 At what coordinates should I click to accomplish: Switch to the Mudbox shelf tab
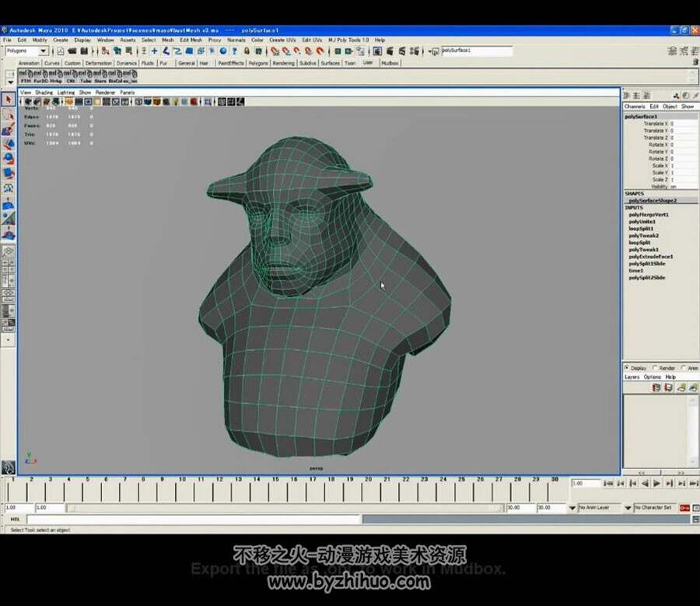pos(390,64)
